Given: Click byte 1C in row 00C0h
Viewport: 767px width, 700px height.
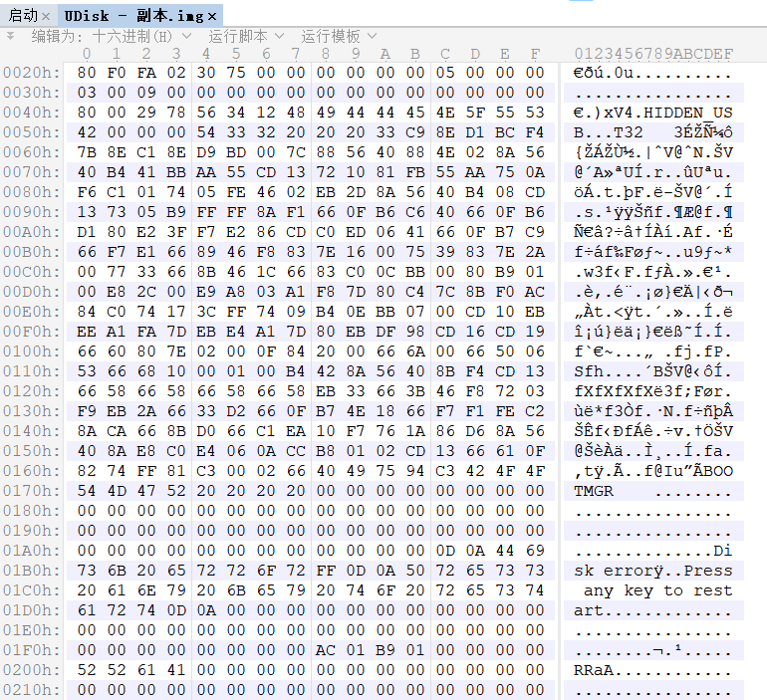Looking at the screenshot, I should 266,272.
